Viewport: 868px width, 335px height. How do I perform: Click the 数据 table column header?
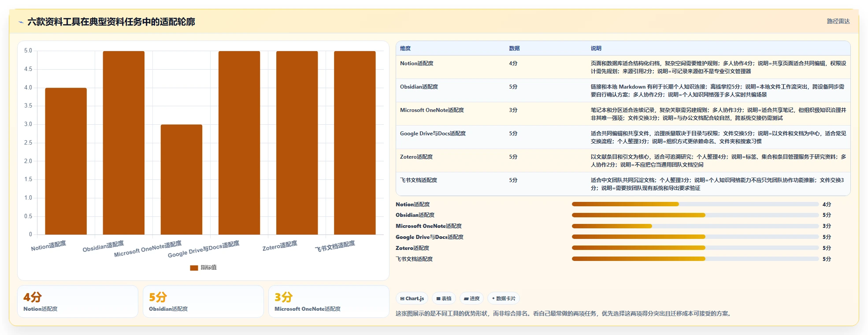coord(514,48)
